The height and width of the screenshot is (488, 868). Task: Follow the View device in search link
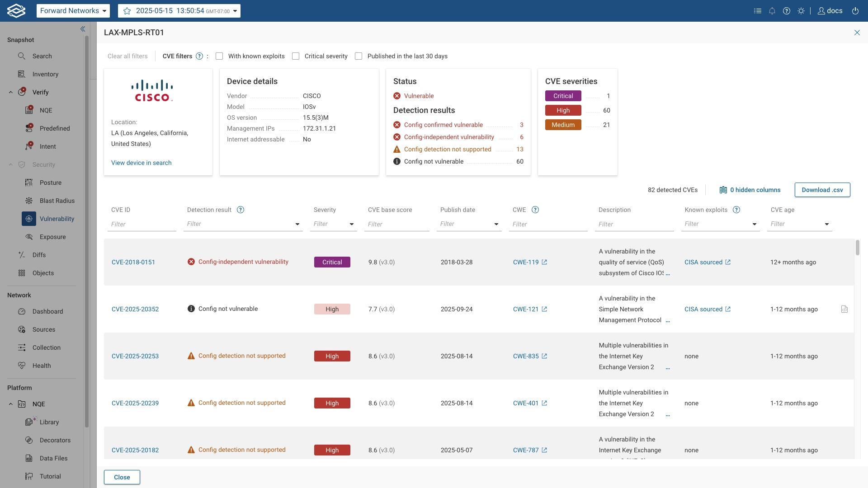[141, 163]
